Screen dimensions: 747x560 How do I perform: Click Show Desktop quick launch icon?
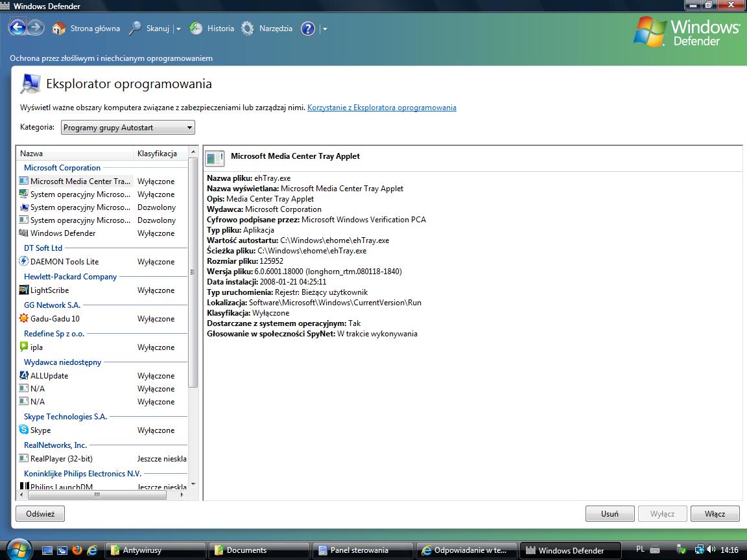click(47, 550)
